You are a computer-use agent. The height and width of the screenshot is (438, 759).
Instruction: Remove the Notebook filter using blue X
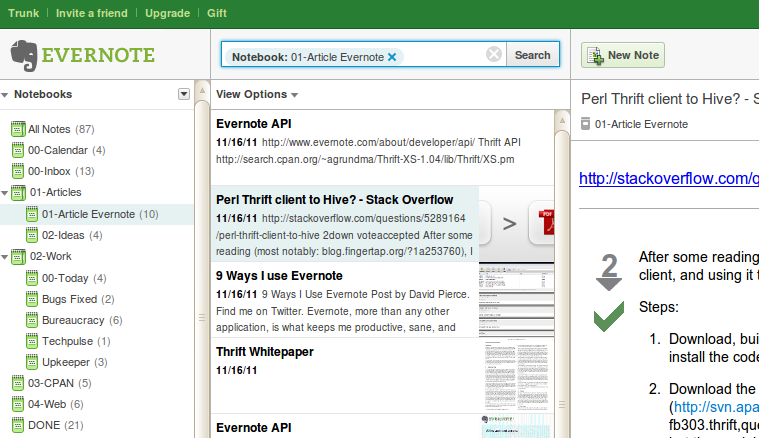(x=392, y=57)
